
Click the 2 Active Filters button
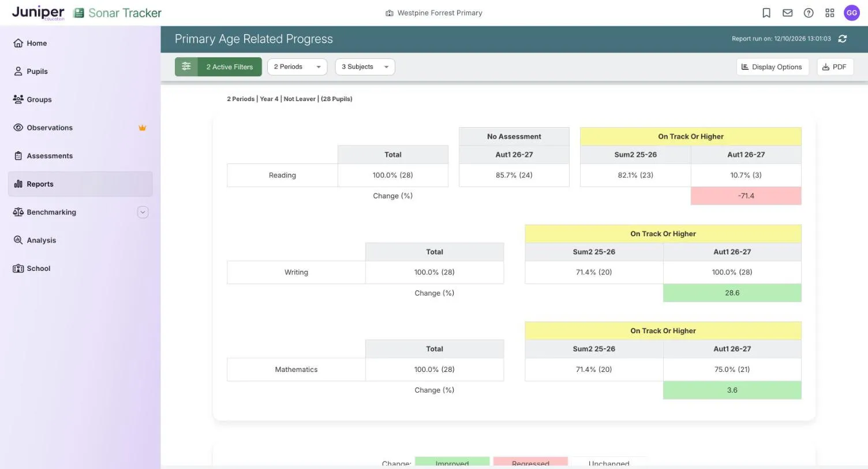218,67
